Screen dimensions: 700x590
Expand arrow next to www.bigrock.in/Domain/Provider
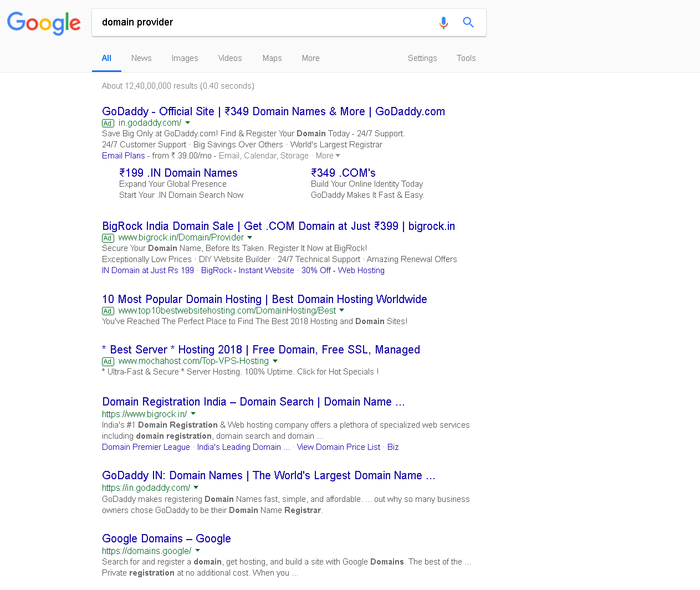250,238
